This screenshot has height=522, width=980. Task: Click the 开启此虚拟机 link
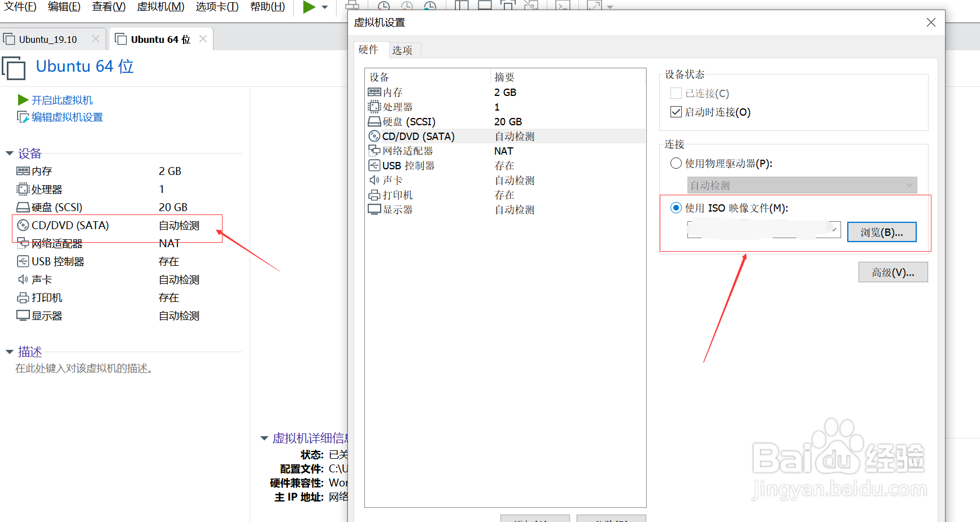(62, 100)
